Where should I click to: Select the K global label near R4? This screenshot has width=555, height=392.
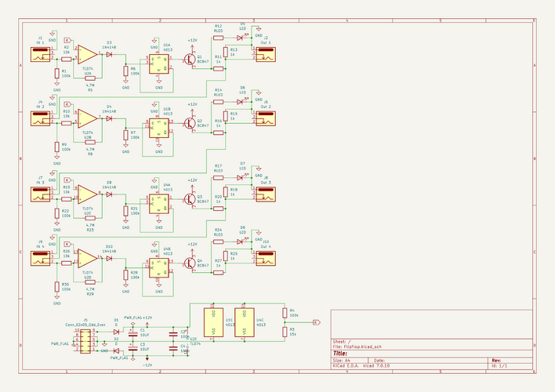(317, 322)
